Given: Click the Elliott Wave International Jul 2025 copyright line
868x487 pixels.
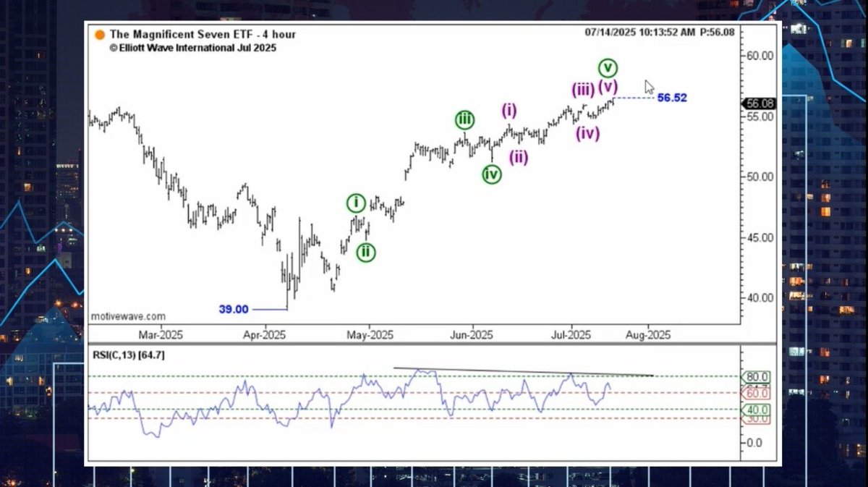Looking at the screenshot, I should (x=193, y=47).
